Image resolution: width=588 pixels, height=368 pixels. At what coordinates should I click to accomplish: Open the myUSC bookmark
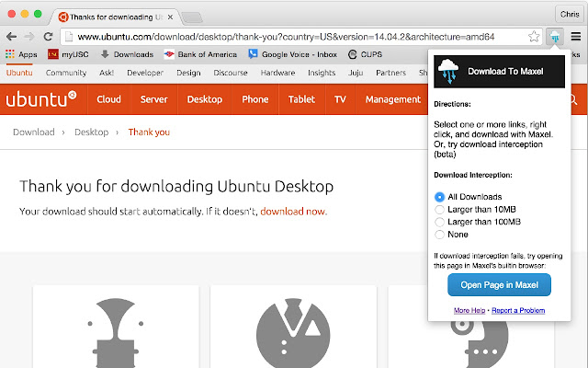point(68,54)
